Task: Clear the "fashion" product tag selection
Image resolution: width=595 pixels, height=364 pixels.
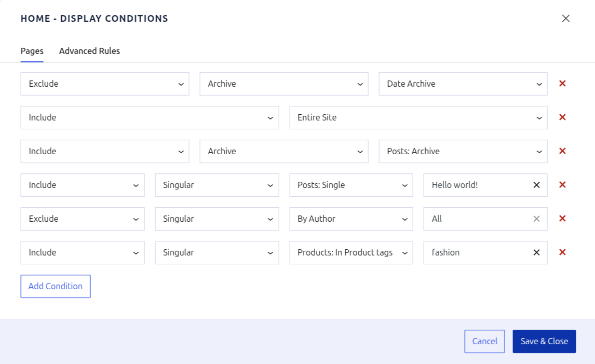Action: pyautogui.click(x=536, y=252)
